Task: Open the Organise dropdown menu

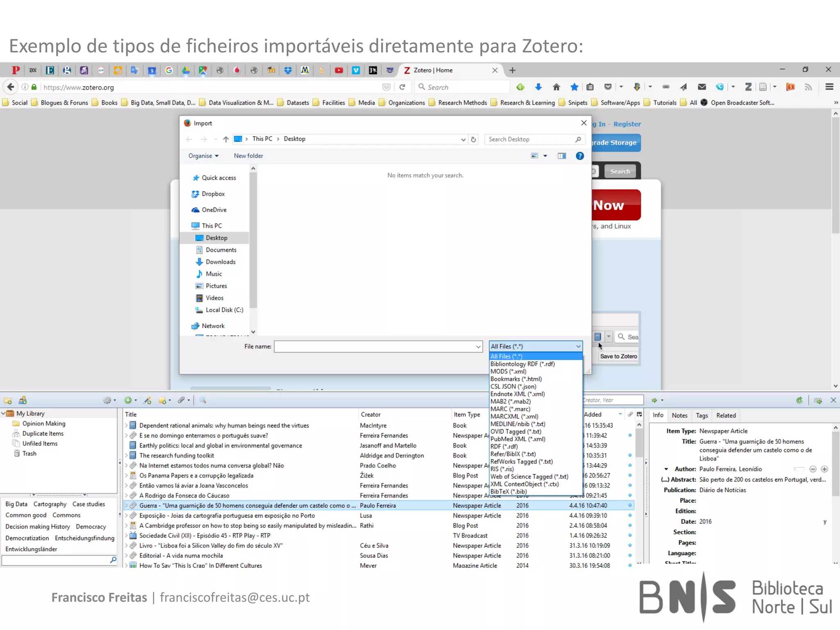Action: 203,156
